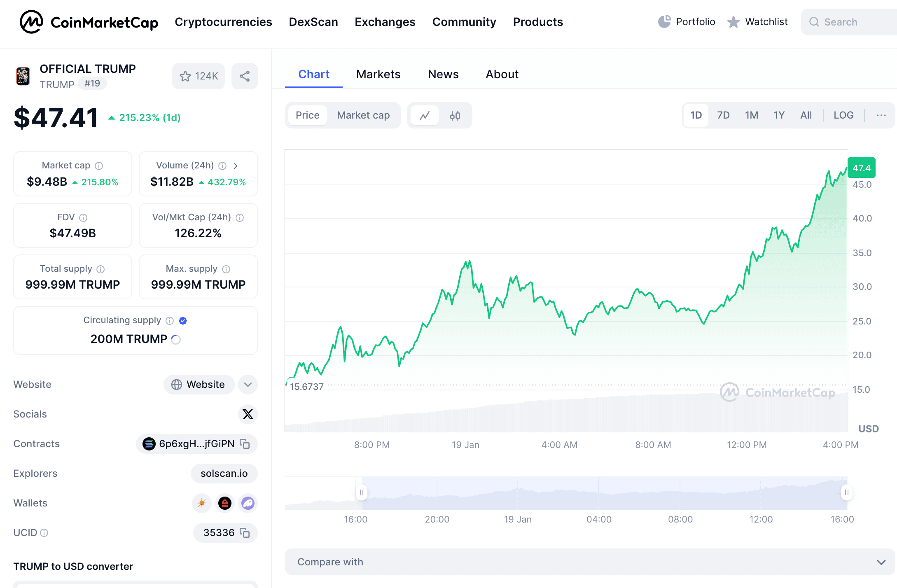Add TRUMP to your watchlist
This screenshot has height=588, width=897.
198,76
